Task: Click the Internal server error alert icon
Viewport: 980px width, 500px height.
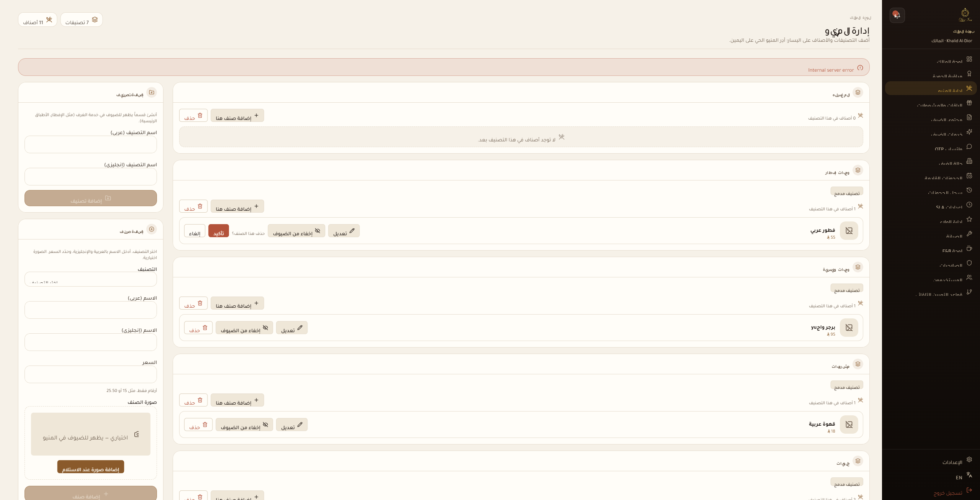Action: pos(860,68)
